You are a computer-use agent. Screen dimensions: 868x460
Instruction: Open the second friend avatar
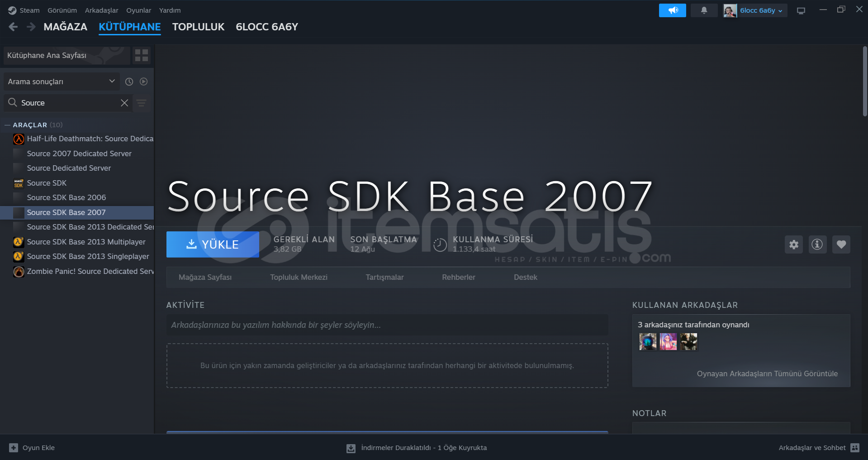[x=668, y=341]
